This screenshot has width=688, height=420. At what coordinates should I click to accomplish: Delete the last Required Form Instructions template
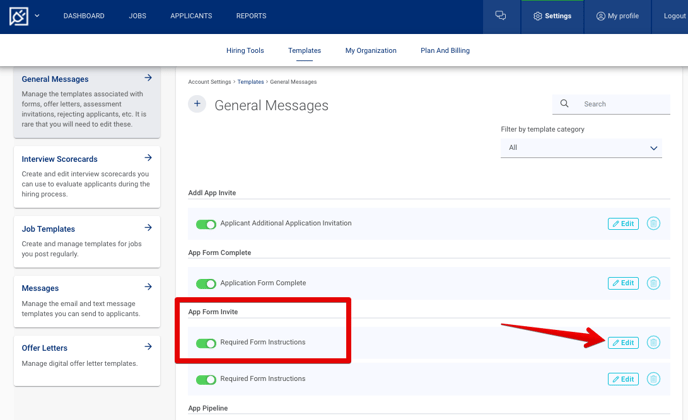pyautogui.click(x=653, y=379)
